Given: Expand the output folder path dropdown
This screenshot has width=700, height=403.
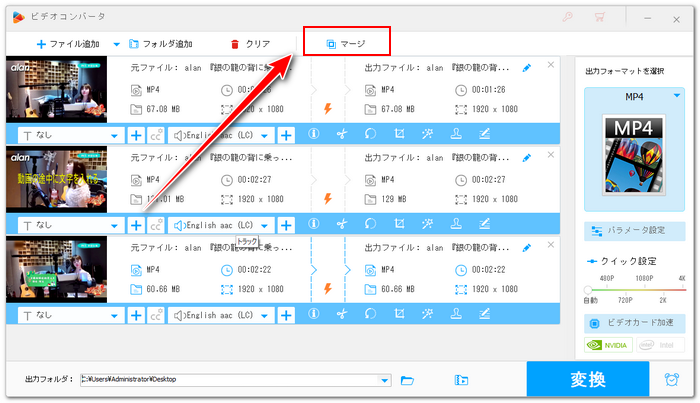Looking at the screenshot, I should coord(384,380).
